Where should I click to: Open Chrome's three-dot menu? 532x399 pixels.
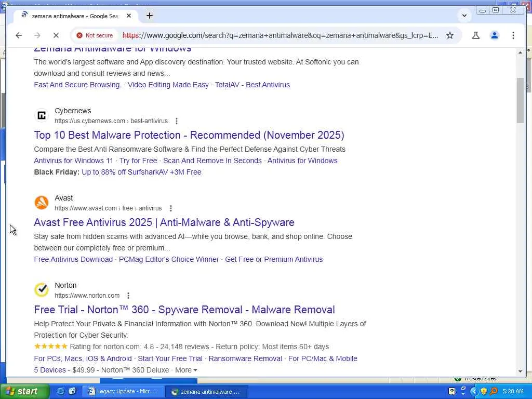click(x=513, y=35)
